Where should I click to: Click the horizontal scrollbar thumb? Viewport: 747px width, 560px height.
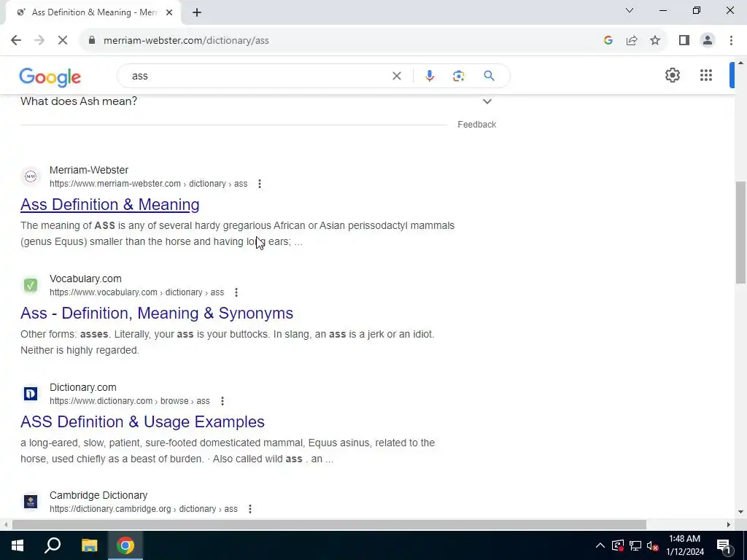point(329,524)
